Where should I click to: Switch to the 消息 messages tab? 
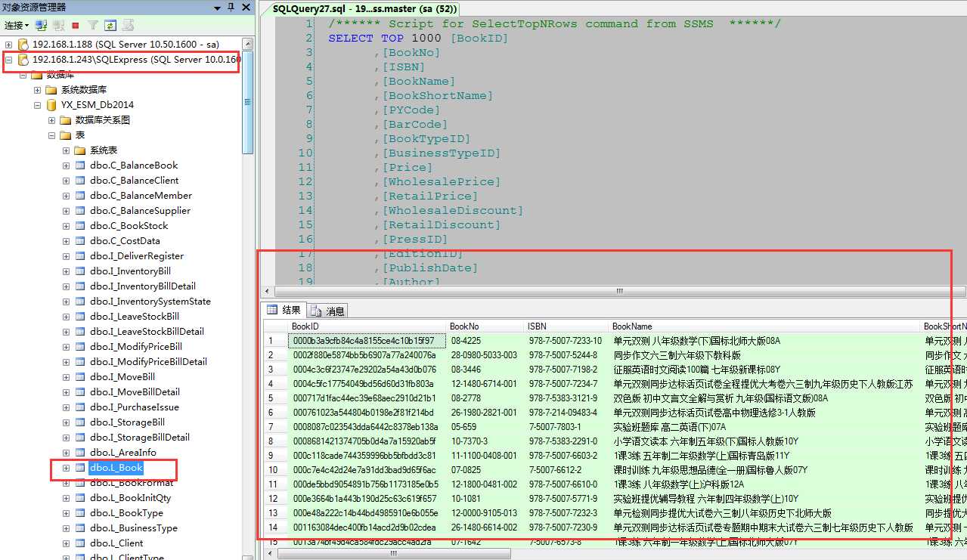click(x=327, y=311)
